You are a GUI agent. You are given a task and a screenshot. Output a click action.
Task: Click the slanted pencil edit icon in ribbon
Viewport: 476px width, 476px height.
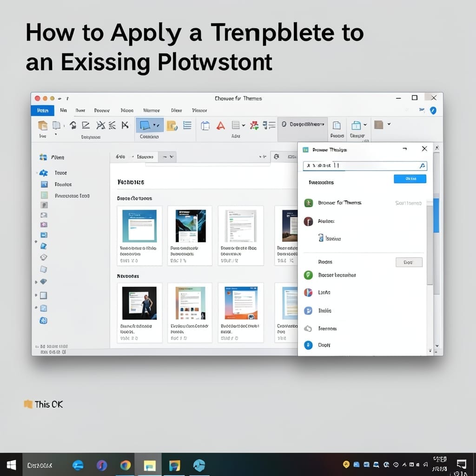tap(86, 125)
